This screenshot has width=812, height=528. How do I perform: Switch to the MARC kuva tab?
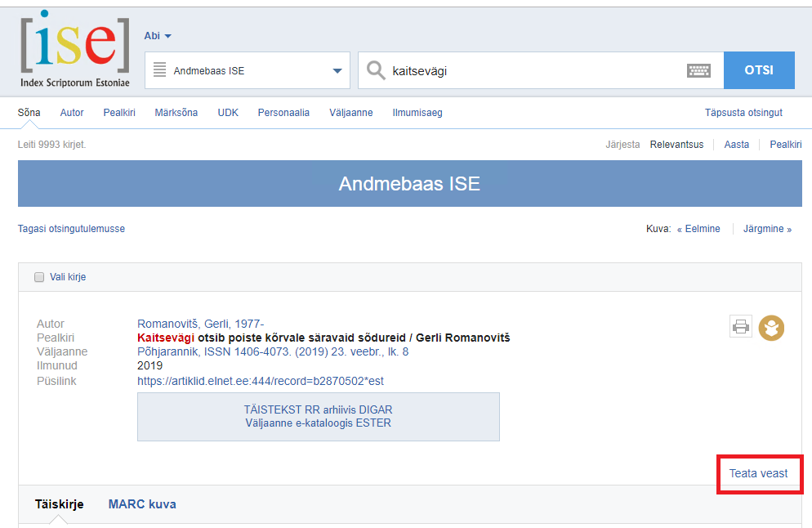click(142, 504)
